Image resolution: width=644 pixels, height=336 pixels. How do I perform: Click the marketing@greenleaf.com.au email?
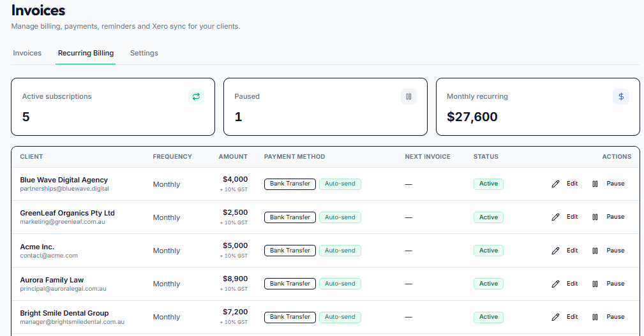63,222
